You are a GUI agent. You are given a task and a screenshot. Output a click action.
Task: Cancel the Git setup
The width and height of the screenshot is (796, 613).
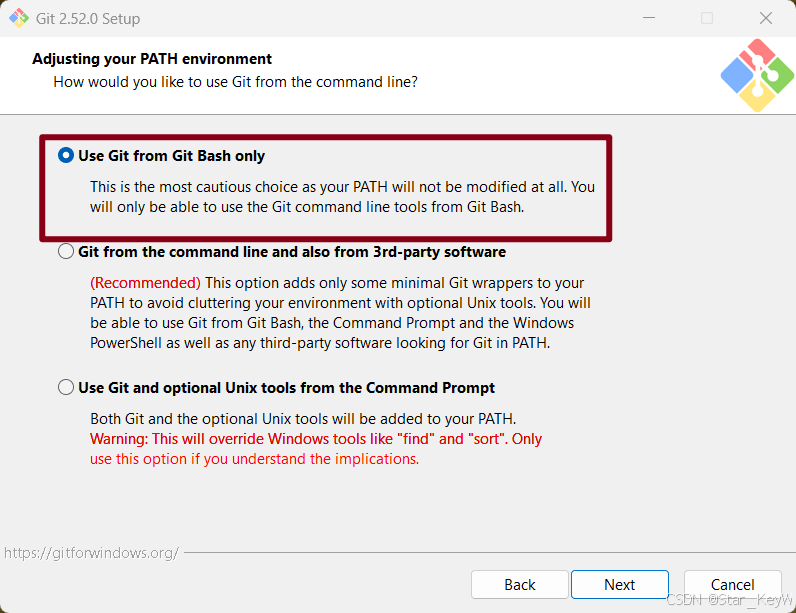click(x=732, y=585)
